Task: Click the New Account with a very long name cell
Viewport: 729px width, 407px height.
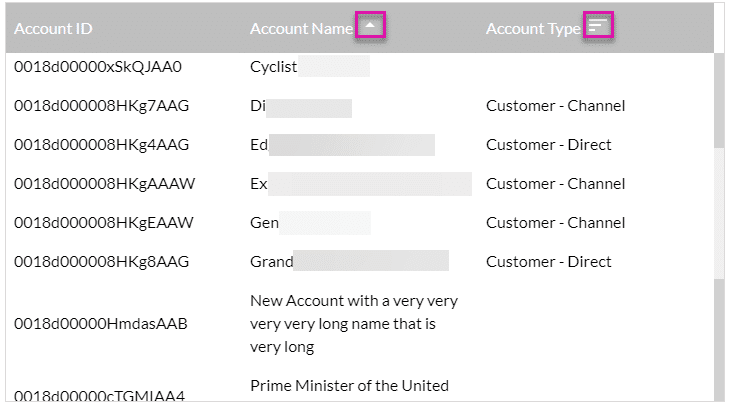Action: pos(354,324)
